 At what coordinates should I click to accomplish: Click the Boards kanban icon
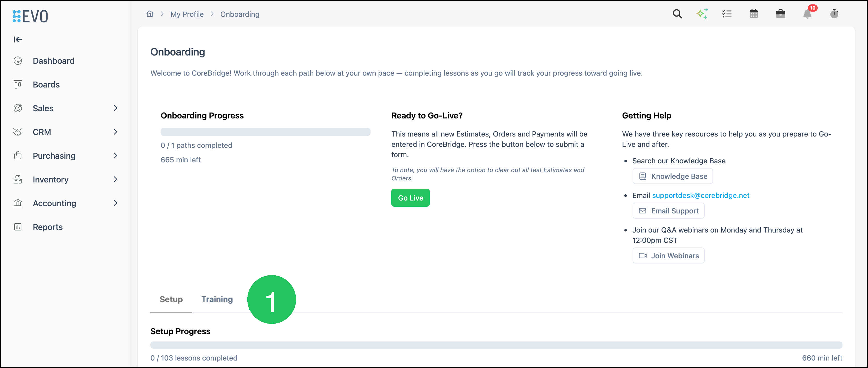point(18,84)
